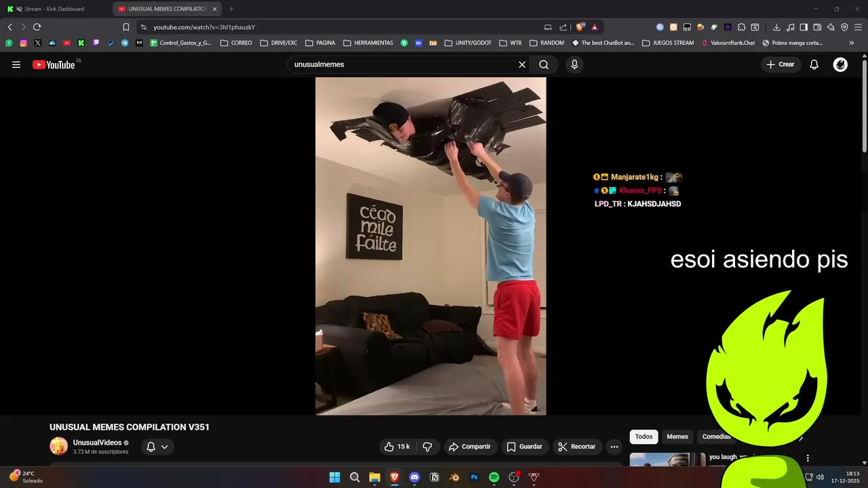Clip the video with Recortar

tap(576, 447)
